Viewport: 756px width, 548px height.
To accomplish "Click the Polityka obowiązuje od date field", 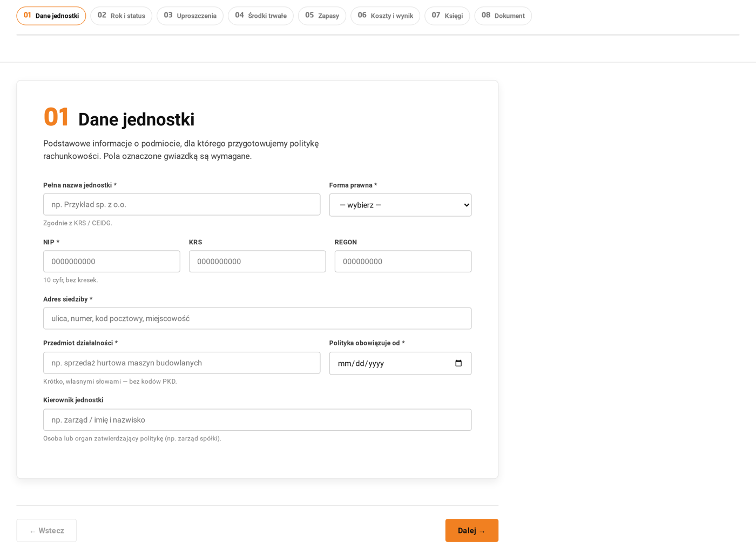I will coord(400,363).
